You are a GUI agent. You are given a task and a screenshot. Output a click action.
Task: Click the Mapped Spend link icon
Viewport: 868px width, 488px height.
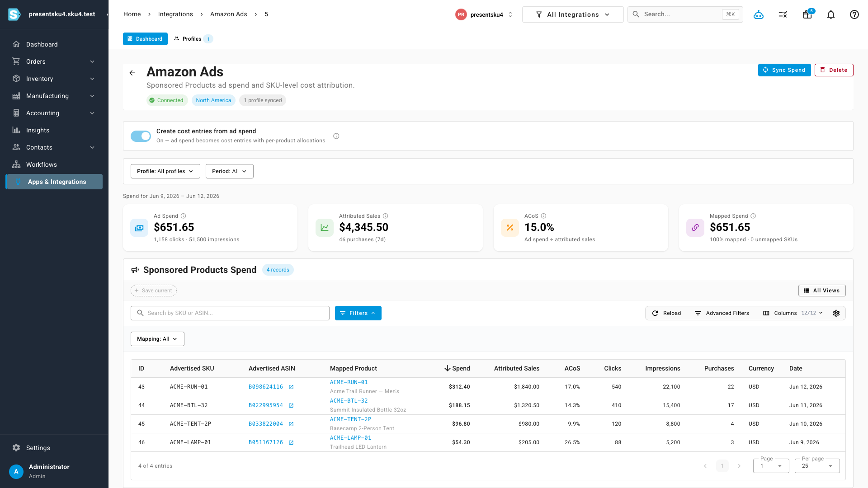pyautogui.click(x=695, y=228)
